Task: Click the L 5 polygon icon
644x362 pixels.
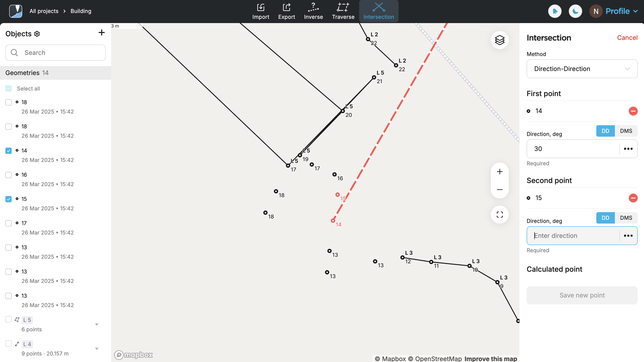Action: [x=17, y=319]
